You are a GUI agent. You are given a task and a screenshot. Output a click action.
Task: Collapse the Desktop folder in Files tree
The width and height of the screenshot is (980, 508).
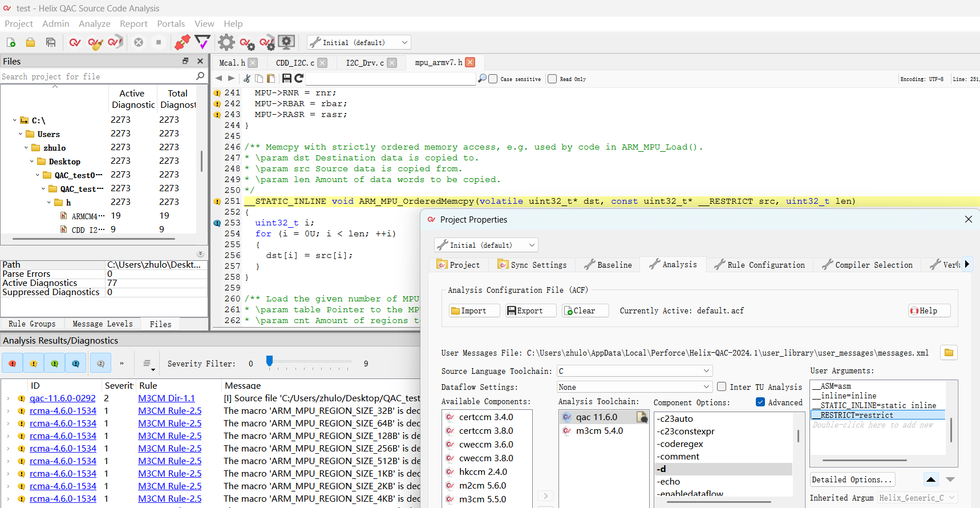pyautogui.click(x=32, y=162)
